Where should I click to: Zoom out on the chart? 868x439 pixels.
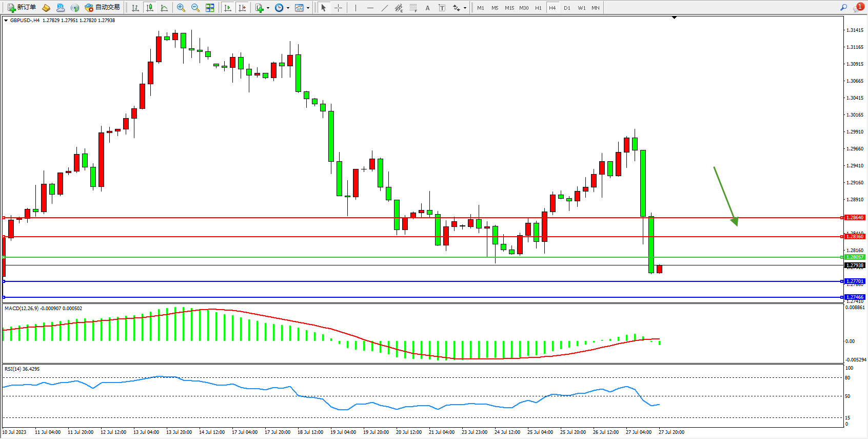pos(195,8)
